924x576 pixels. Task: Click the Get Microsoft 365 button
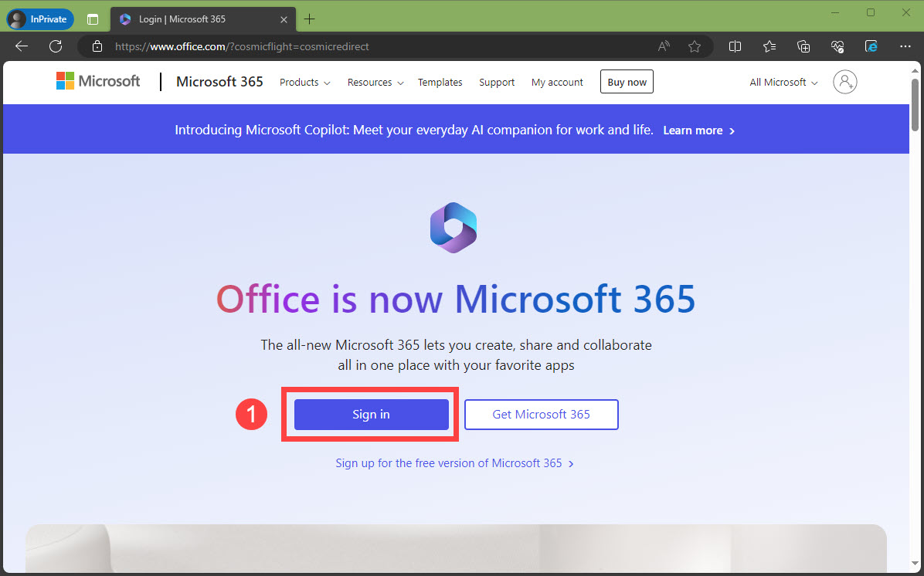[541, 415]
